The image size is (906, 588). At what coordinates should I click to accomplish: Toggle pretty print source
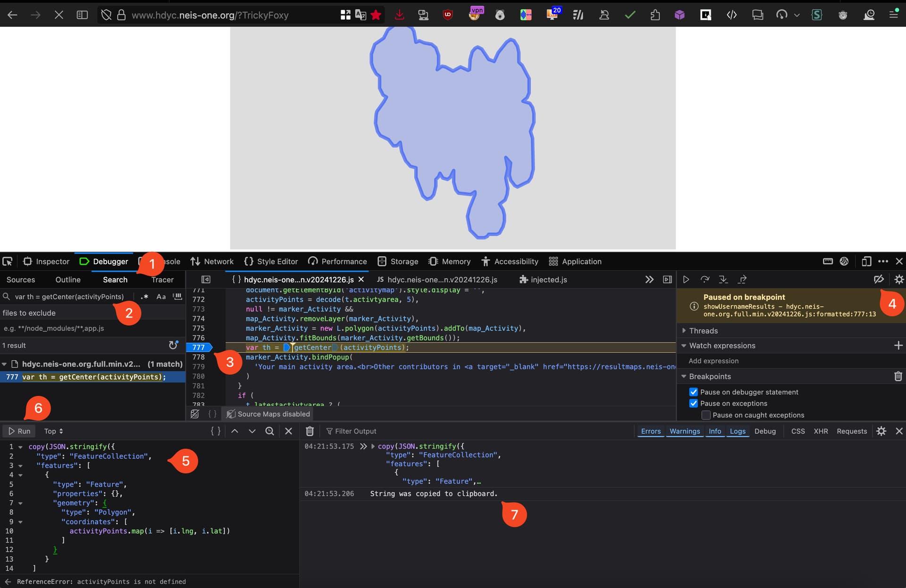coord(212,414)
